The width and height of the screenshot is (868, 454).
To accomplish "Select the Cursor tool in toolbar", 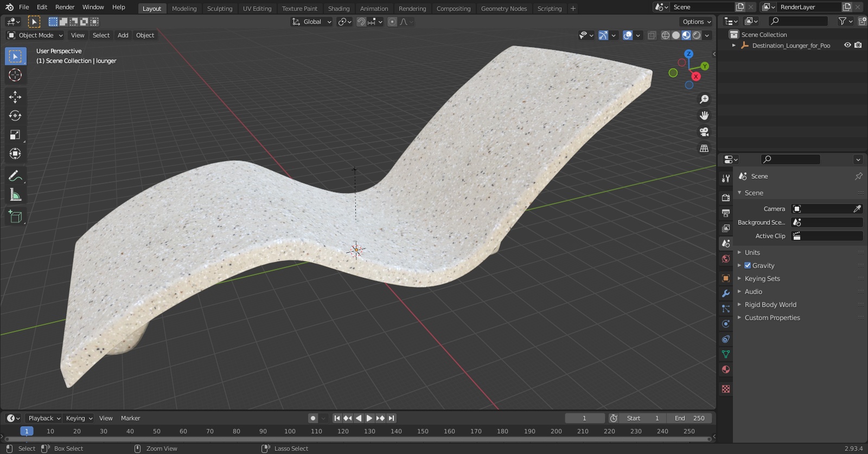I will (15, 75).
